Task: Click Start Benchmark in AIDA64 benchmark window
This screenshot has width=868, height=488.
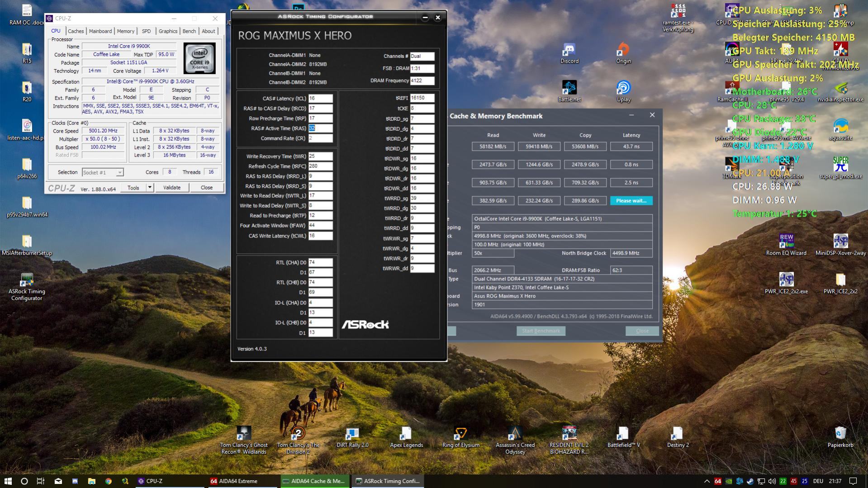Action: [x=541, y=331]
